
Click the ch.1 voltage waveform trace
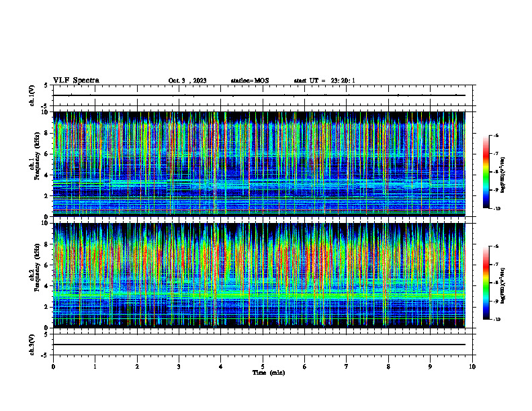point(259,95)
